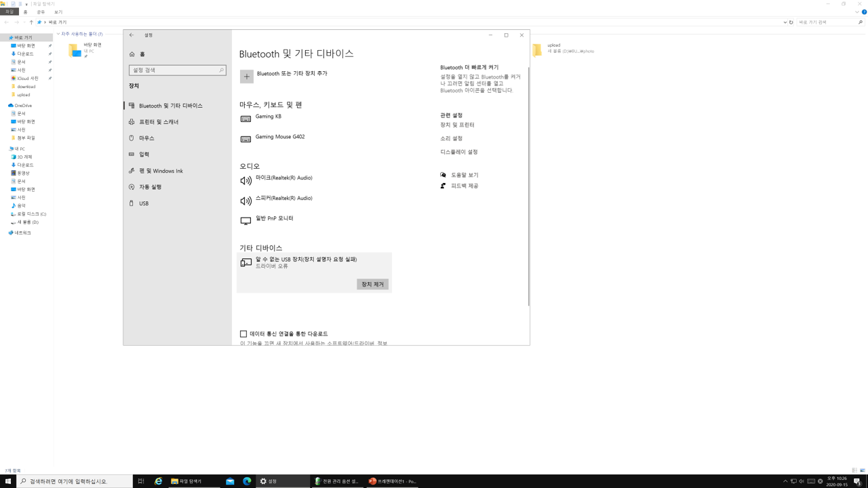Collapse the 자주 사용하는 폴더 group
Image resolution: width=868 pixels, height=488 pixels.
click(58, 34)
